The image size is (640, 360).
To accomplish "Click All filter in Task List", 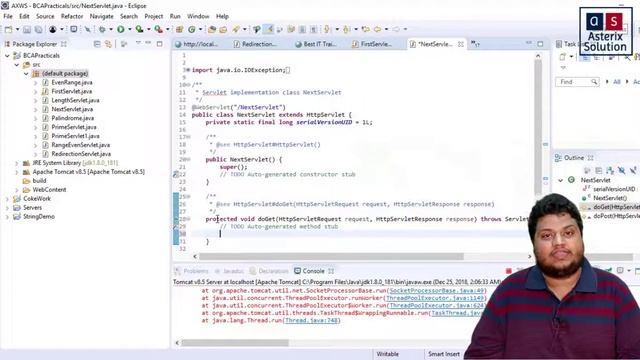I will click(617, 82).
